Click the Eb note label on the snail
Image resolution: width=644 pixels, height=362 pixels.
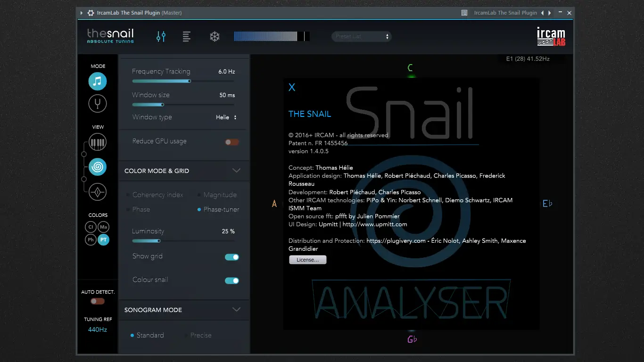pyautogui.click(x=547, y=204)
